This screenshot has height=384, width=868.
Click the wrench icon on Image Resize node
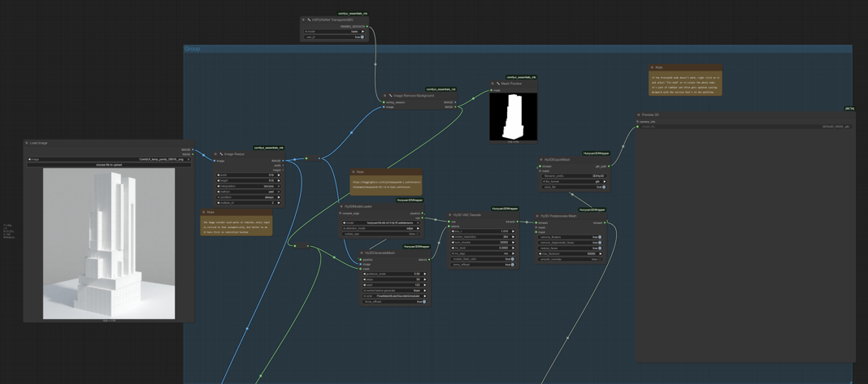click(221, 153)
